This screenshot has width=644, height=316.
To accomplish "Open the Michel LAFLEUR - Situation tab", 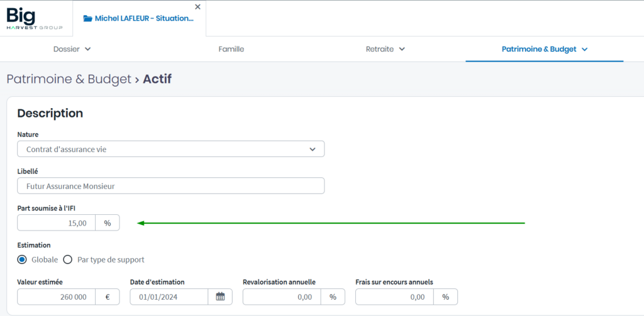I will (x=144, y=19).
